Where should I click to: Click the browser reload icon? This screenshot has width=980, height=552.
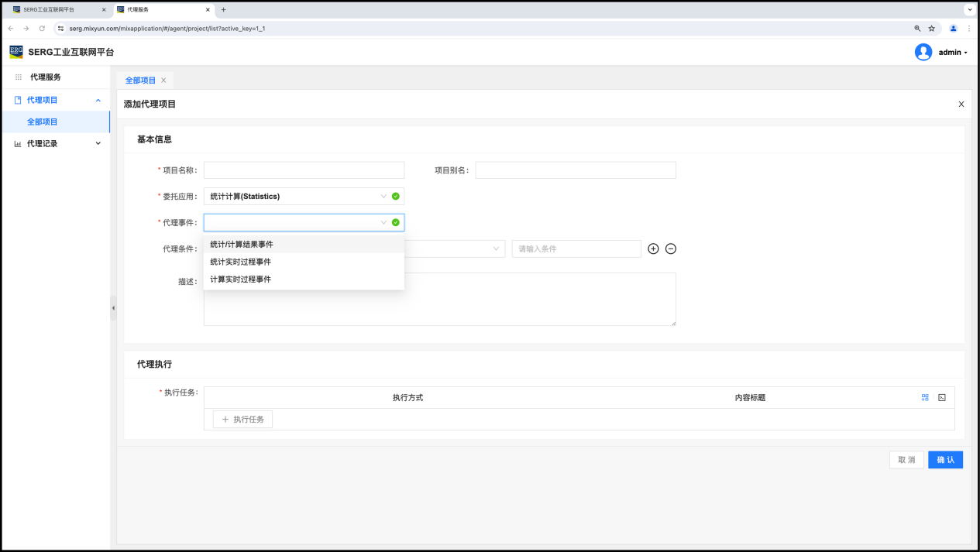[42, 28]
